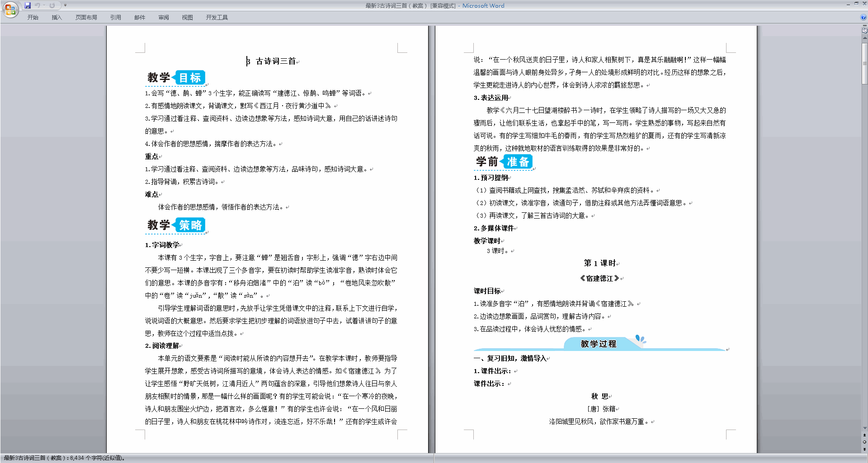868x463 pixels.
Task: Undo the last action
Action: pyautogui.click(x=38, y=5)
